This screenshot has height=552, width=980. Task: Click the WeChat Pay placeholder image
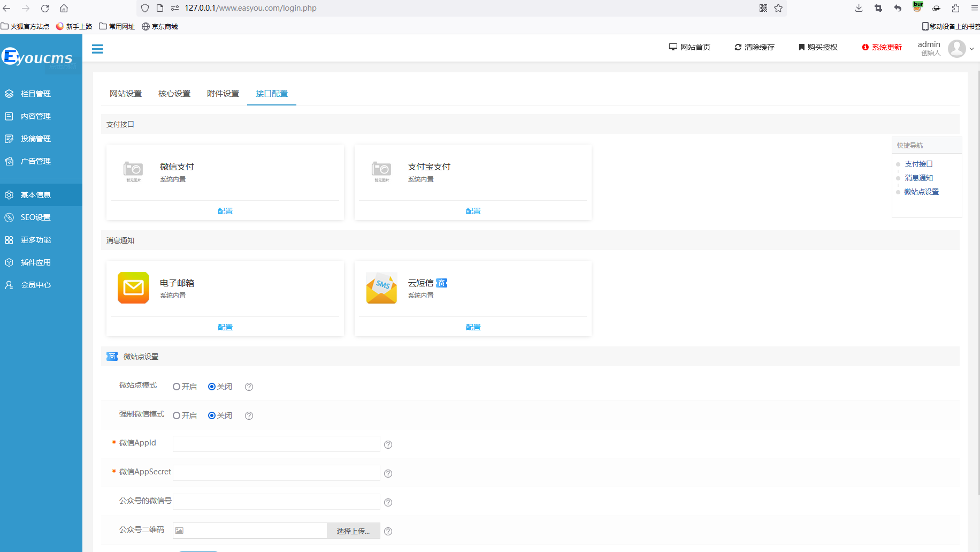click(x=133, y=171)
